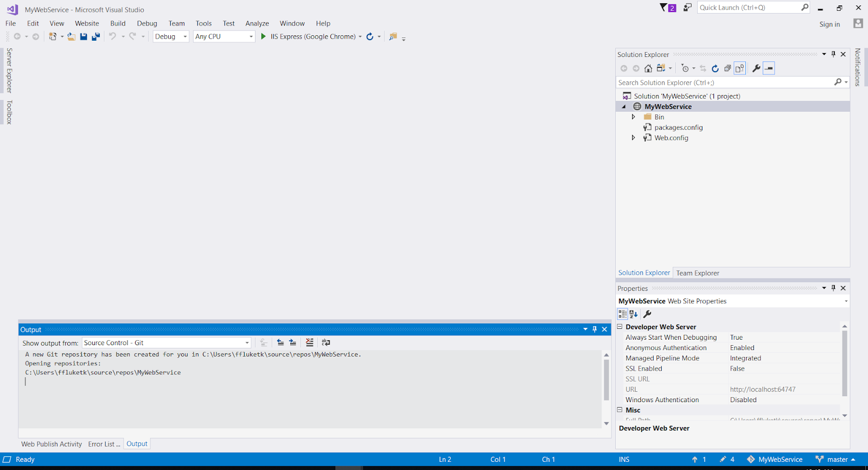This screenshot has width=868, height=470.
Task: Open the Debug configuration dropdown
Action: pyautogui.click(x=171, y=36)
